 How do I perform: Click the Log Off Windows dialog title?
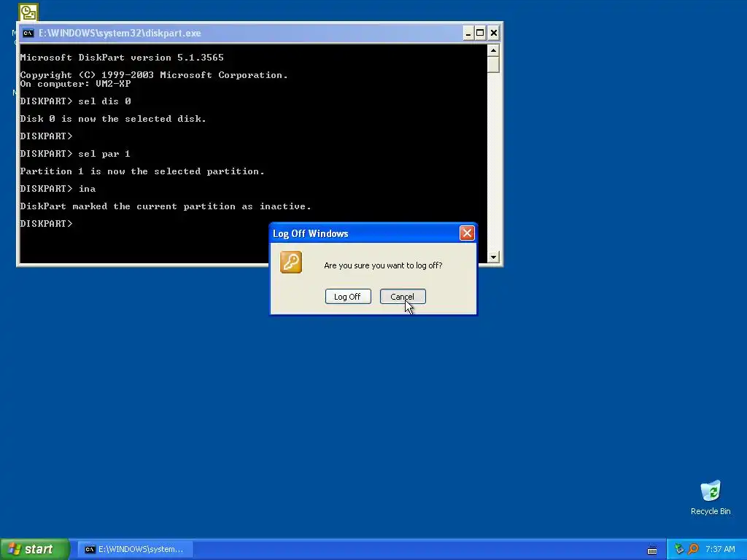[x=311, y=233]
